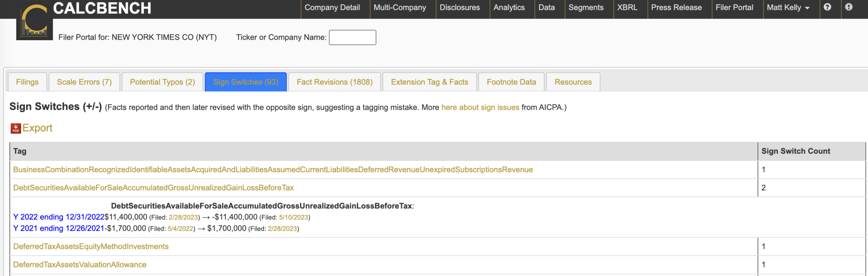Switch to the Scale Errors tab
868x276 pixels.
point(84,82)
